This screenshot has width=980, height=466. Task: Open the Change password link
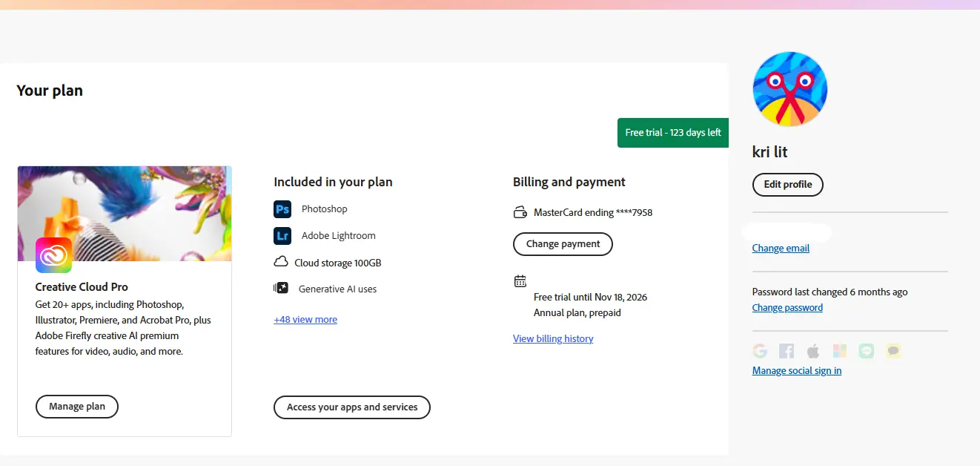787,308
